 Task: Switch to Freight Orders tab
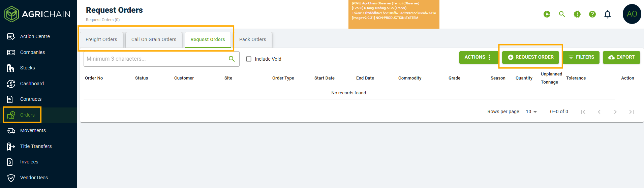click(x=101, y=39)
